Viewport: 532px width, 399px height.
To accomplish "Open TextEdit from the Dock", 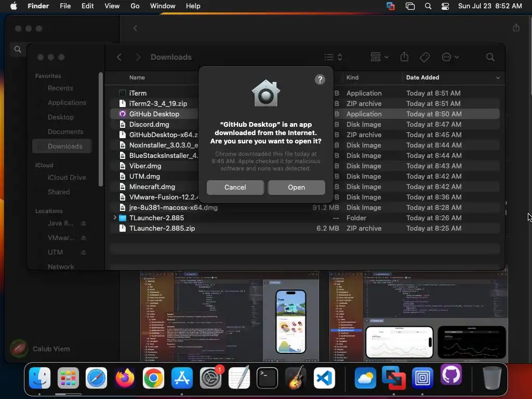I will (x=239, y=378).
